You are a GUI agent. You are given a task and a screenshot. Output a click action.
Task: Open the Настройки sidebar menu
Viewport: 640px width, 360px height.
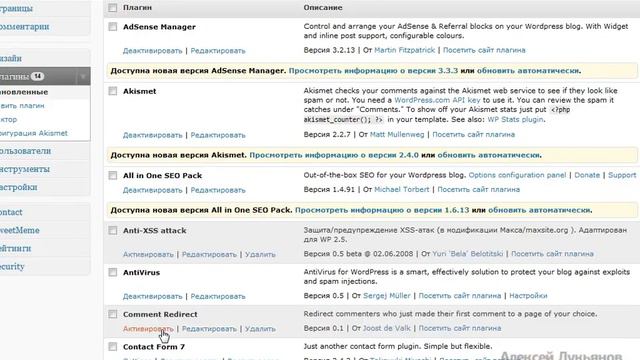(x=18, y=187)
